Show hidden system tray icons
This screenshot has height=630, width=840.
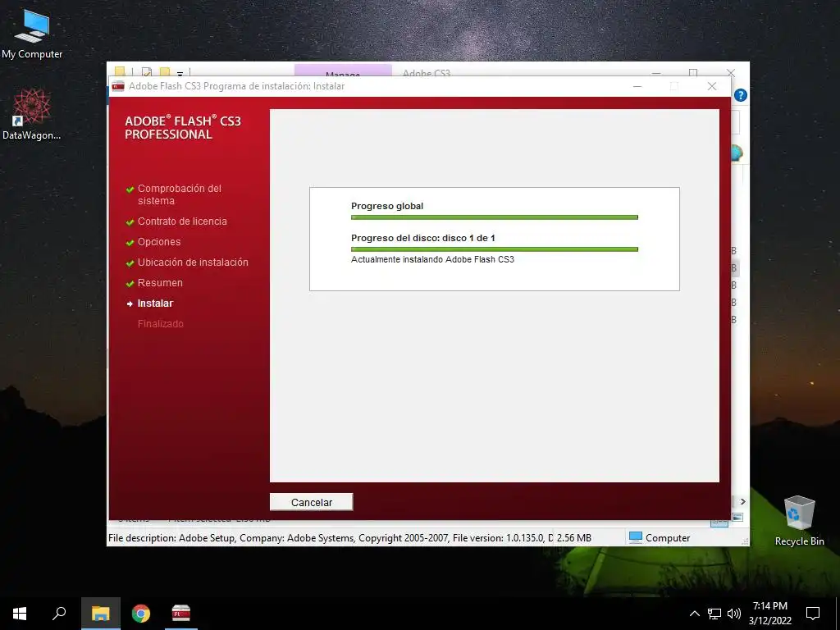tap(694, 614)
